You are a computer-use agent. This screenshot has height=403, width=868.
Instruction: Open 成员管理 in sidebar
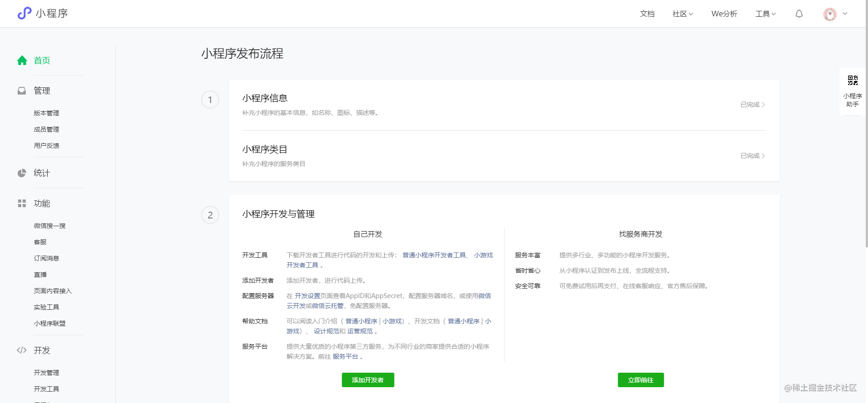[47, 129]
